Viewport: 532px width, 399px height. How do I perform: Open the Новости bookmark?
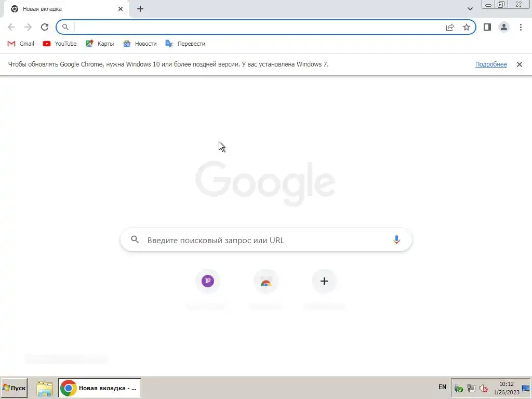point(140,44)
